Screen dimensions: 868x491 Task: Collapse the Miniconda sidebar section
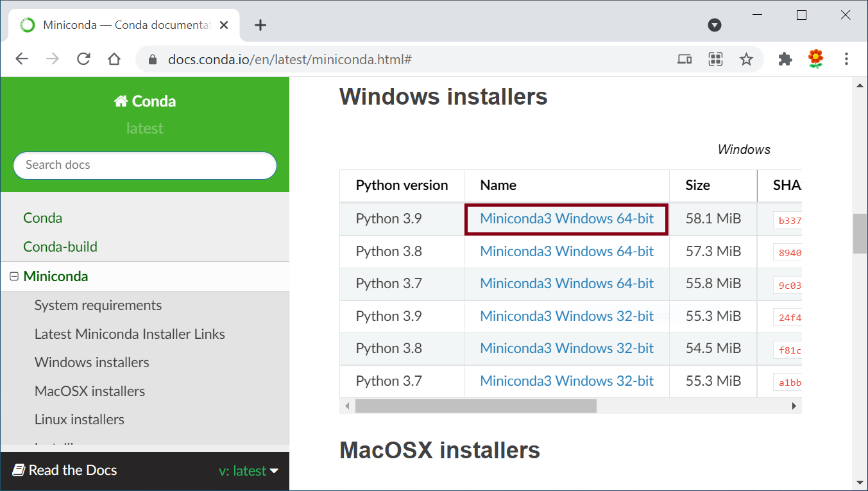[x=14, y=277]
